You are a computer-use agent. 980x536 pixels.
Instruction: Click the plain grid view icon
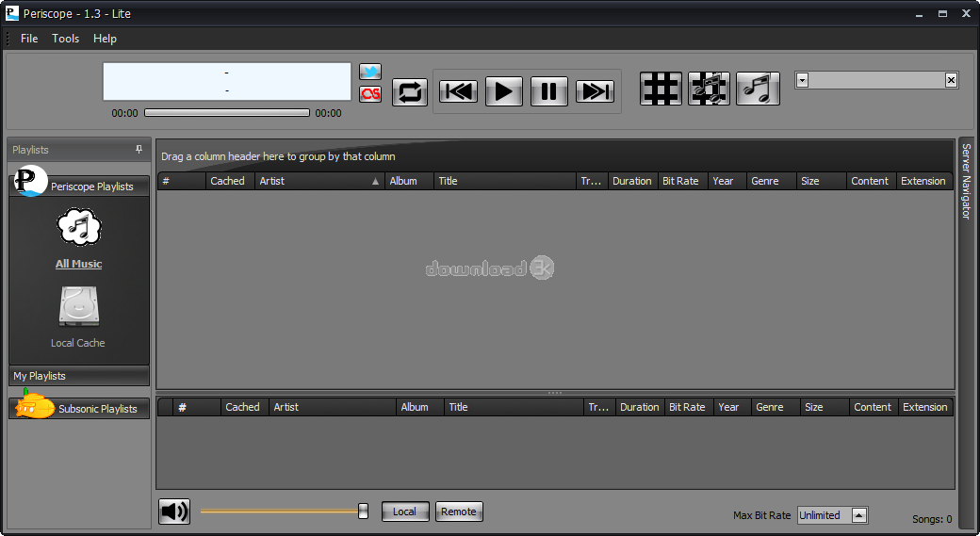661,89
